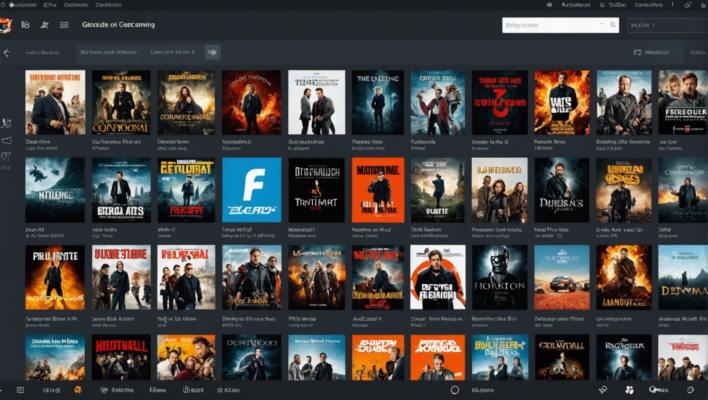Click the magnifier icon inside search box
708x400 pixels.
tap(613, 25)
